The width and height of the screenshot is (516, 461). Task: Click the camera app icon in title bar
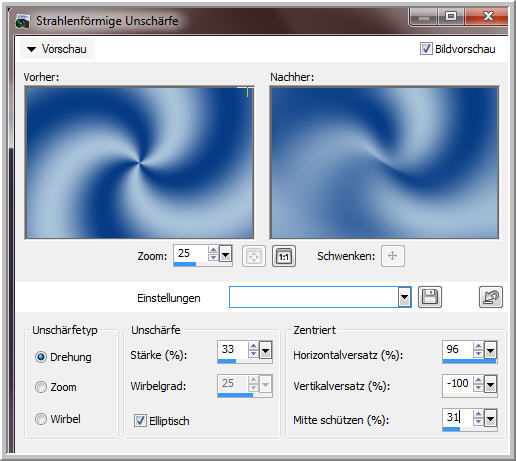click(x=23, y=21)
